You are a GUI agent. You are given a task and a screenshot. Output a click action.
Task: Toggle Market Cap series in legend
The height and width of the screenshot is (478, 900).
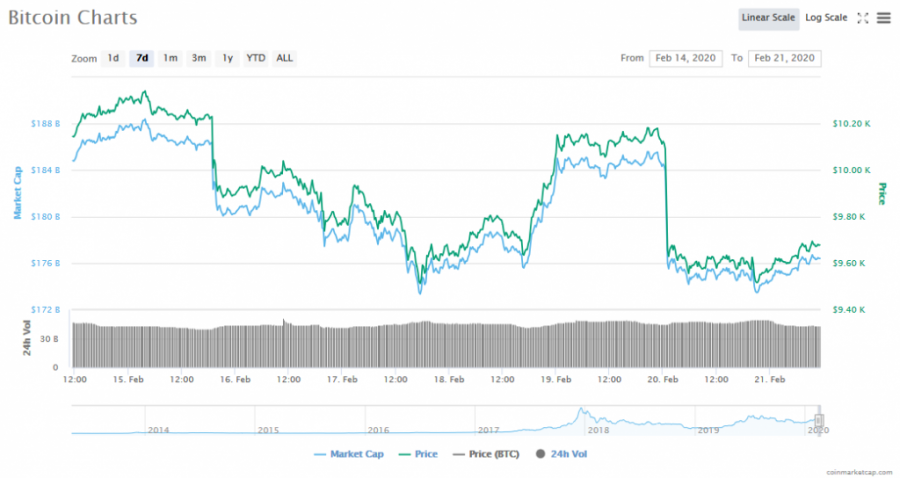[348, 454]
